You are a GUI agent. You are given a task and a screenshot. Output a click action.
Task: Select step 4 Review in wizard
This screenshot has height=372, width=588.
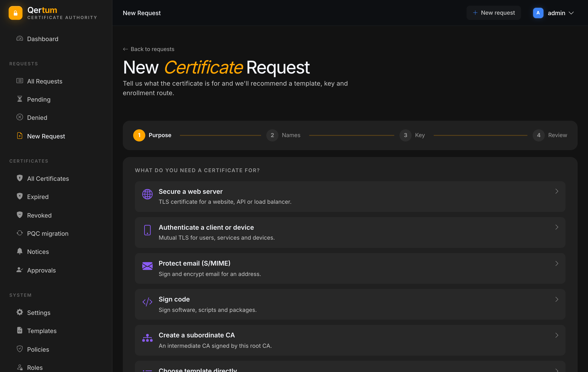[550, 135]
